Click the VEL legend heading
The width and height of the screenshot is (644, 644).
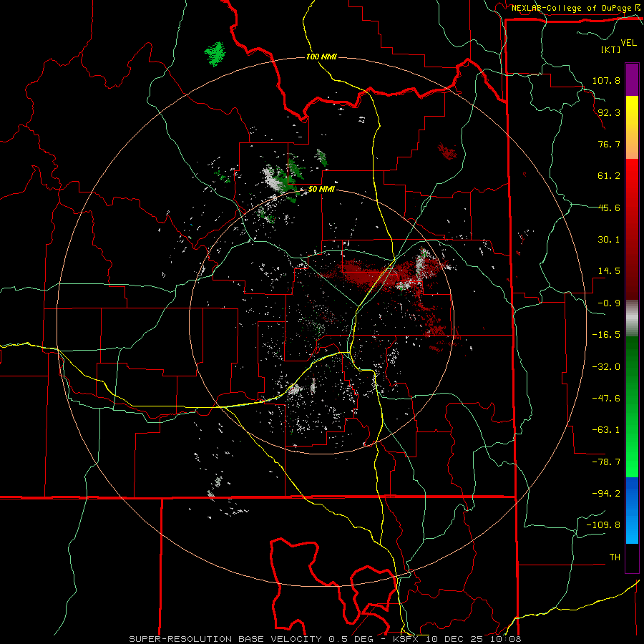(628, 43)
